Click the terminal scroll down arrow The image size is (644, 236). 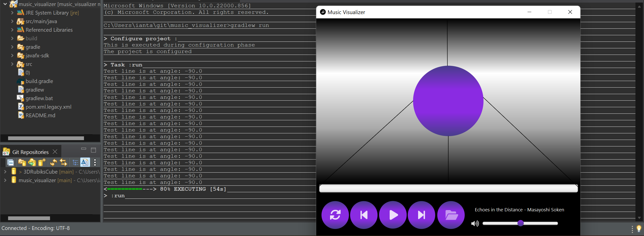pyautogui.click(x=639, y=218)
